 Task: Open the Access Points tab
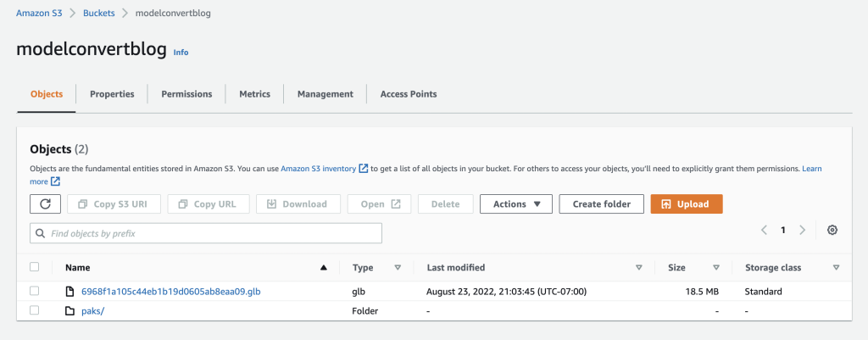point(409,94)
